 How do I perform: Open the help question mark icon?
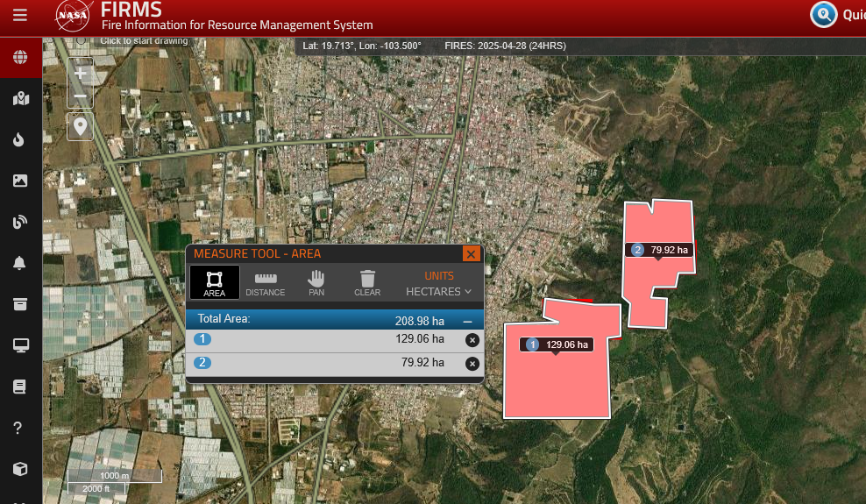pyautogui.click(x=18, y=427)
